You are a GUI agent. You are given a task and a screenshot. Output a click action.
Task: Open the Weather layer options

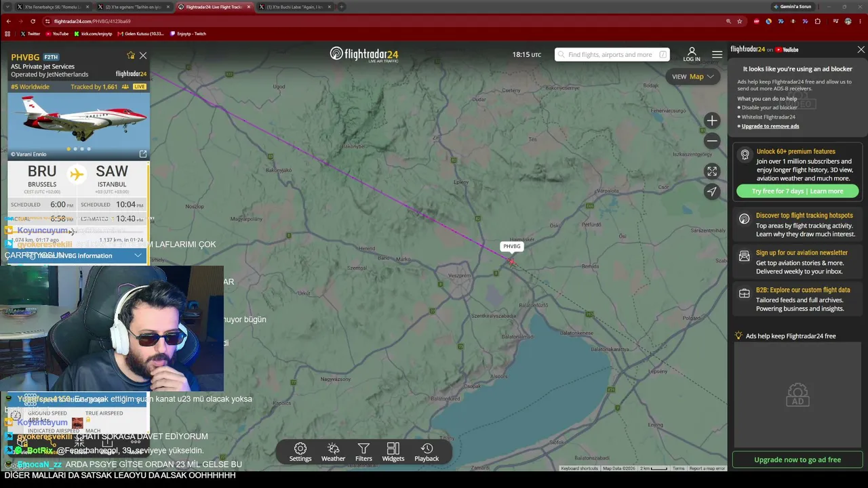(x=333, y=452)
